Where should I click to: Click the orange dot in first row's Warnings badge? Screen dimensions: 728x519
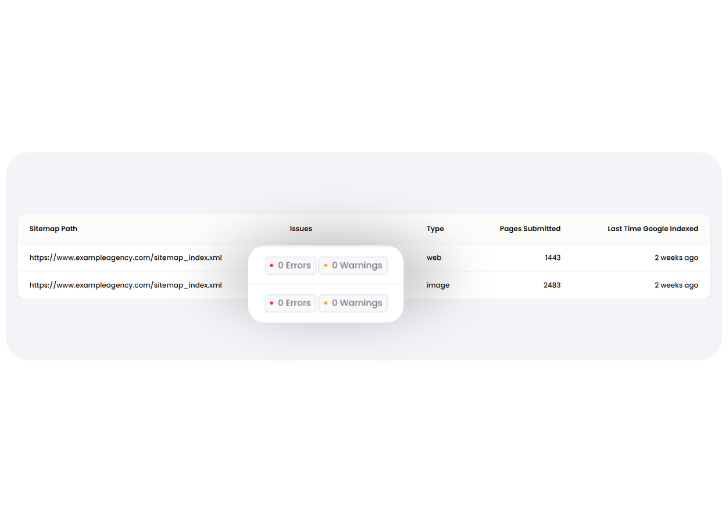click(x=326, y=266)
